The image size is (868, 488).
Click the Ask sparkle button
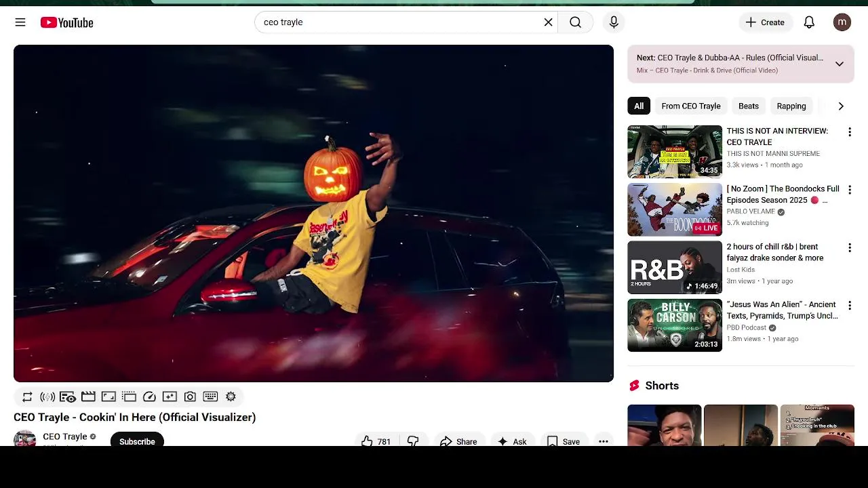512,440
